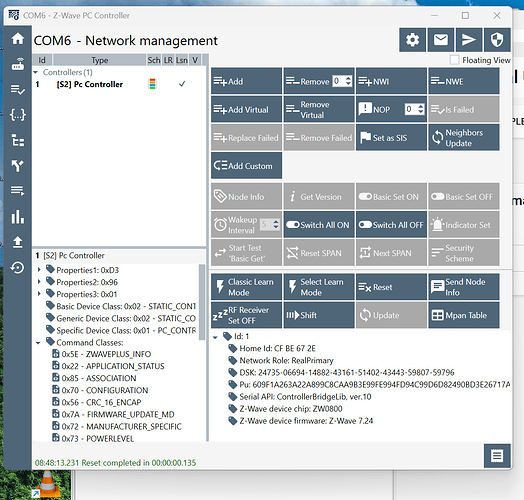524x500 pixels.
Task: Click Send Node Info button
Action: click(464, 287)
